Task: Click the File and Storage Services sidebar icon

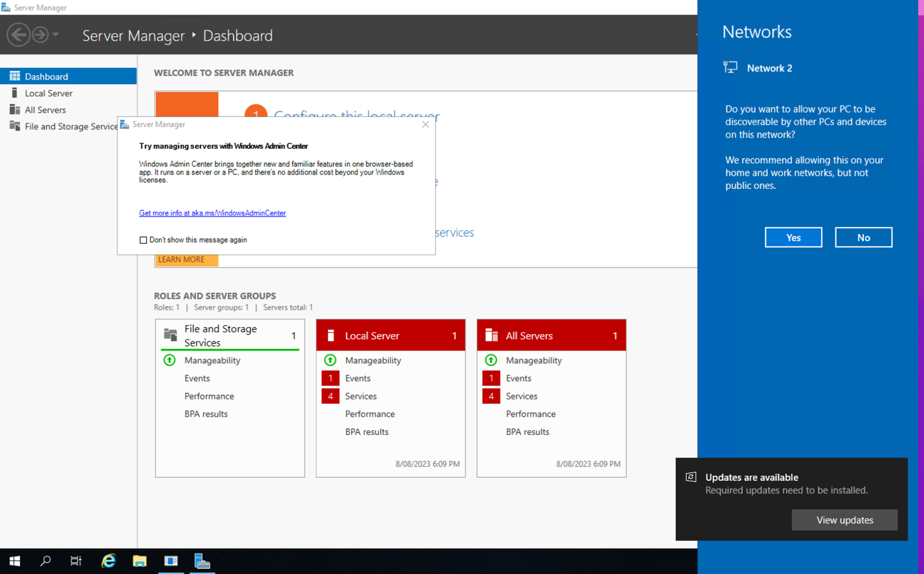Action: pos(14,126)
